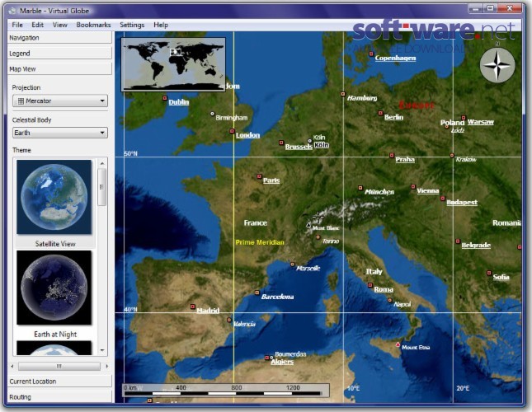Click the Copenhagen label link
This screenshot has height=412, width=532.
[395, 58]
